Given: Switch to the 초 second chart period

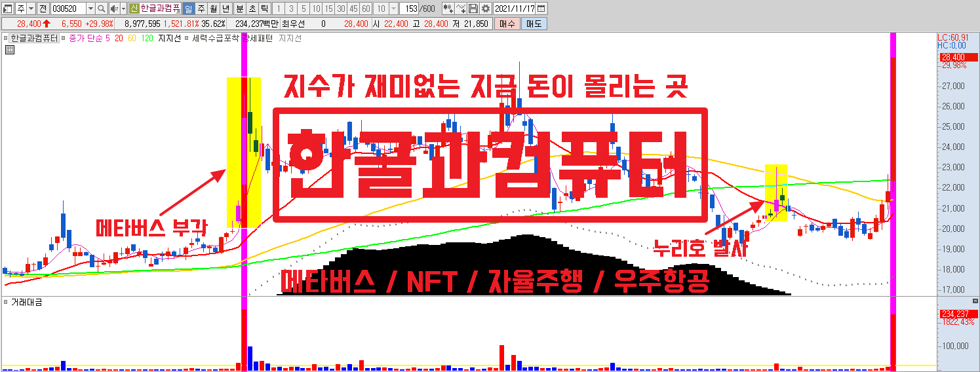Looking at the screenshot, I should point(252,9).
